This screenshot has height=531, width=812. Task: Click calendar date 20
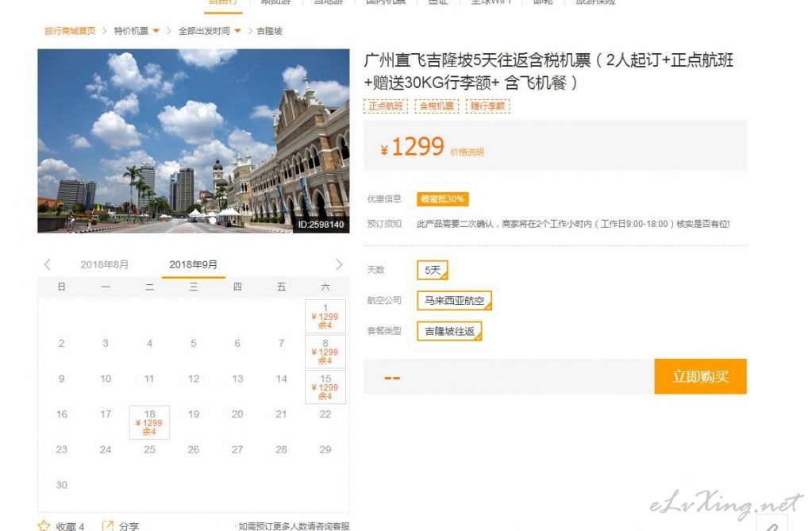[x=237, y=414]
